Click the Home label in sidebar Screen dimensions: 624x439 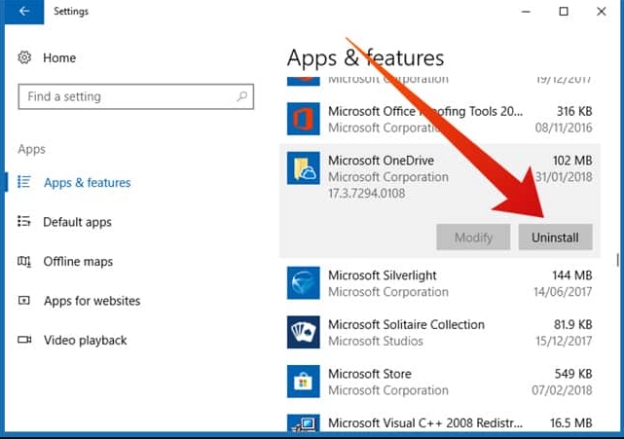pos(59,58)
